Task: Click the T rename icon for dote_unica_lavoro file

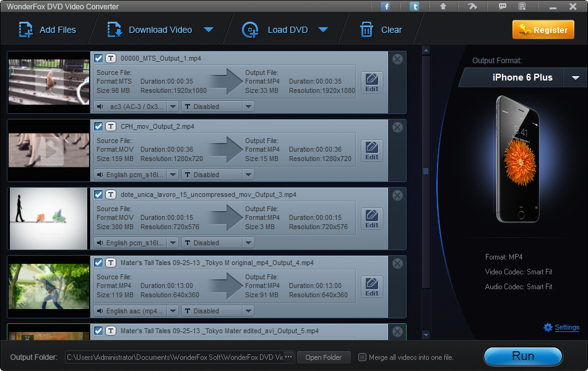Action: pyautogui.click(x=110, y=194)
